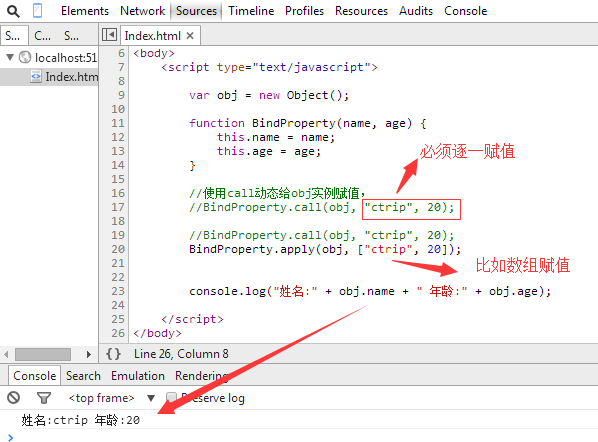Open the Rendering drawer tab
598x442 pixels.
pos(201,376)
